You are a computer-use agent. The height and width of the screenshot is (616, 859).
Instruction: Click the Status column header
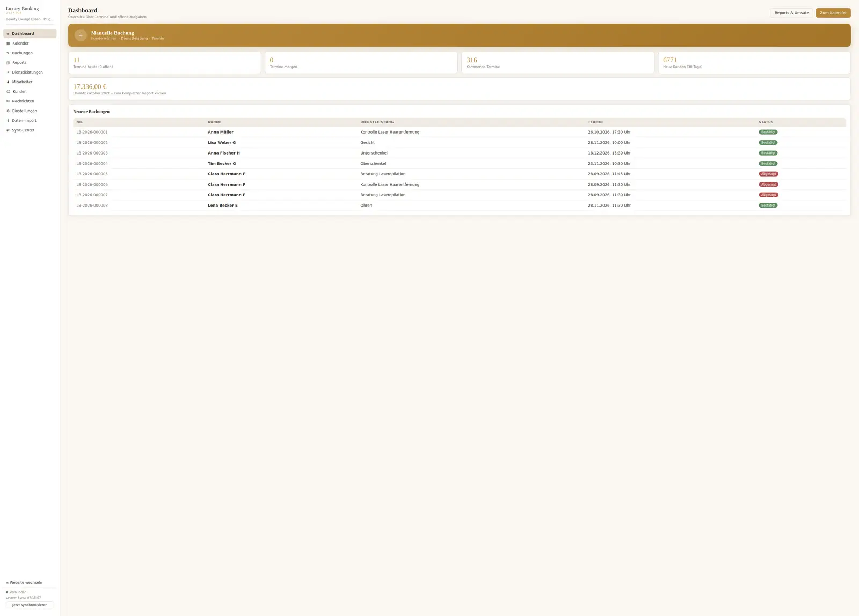pos(766,122)
